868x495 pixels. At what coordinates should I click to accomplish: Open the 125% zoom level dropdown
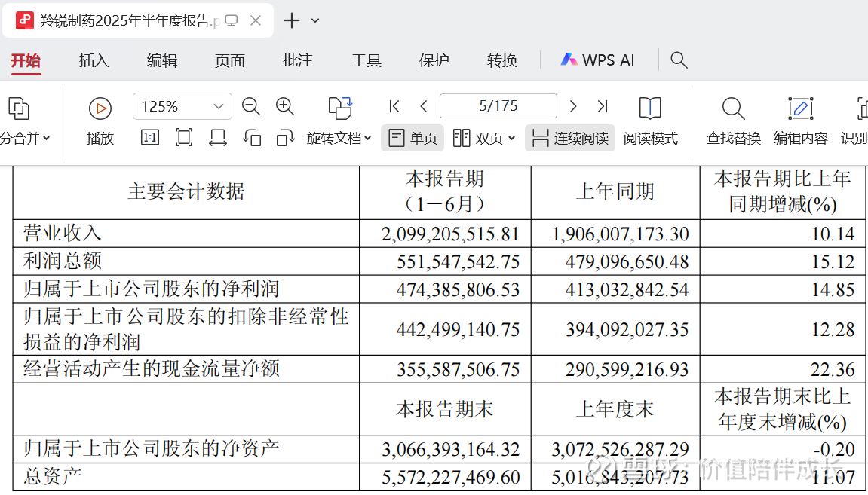[218, 106]
